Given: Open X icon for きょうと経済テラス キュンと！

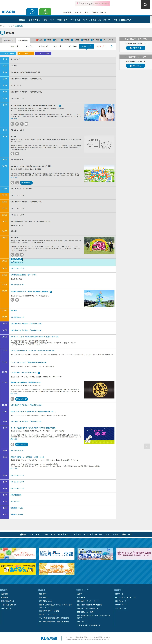Looking at the screenshot, I should click(x=17, y=124).
